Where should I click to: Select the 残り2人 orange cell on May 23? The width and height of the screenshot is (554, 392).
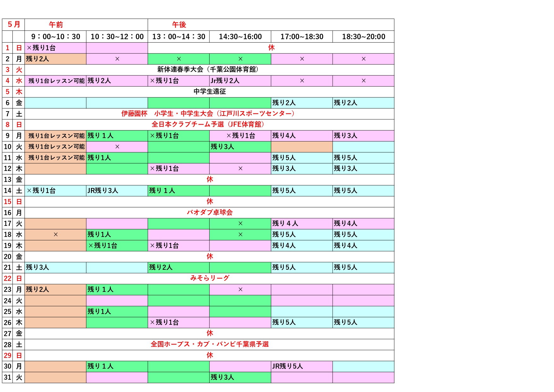point(56,289)
